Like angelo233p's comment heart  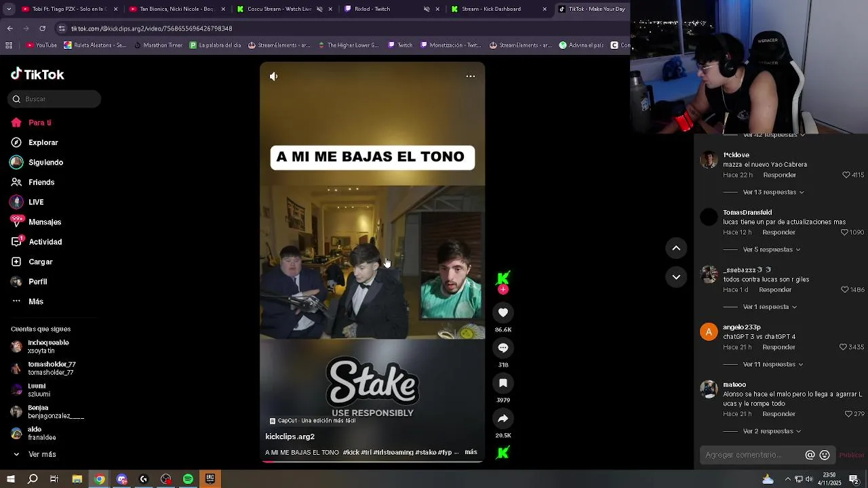point(843,347)
